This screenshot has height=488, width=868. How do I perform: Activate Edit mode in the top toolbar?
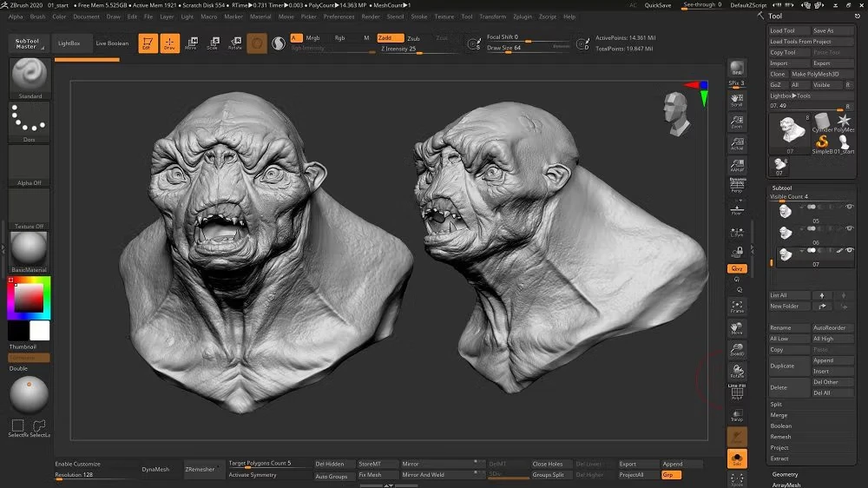(148, 43)
